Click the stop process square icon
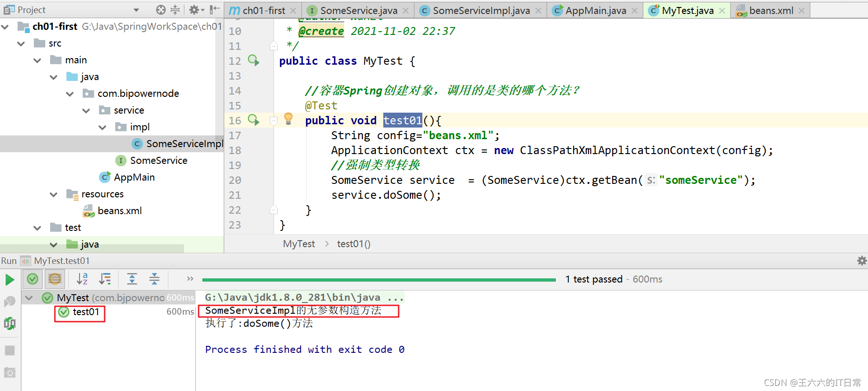 point(10,351)
